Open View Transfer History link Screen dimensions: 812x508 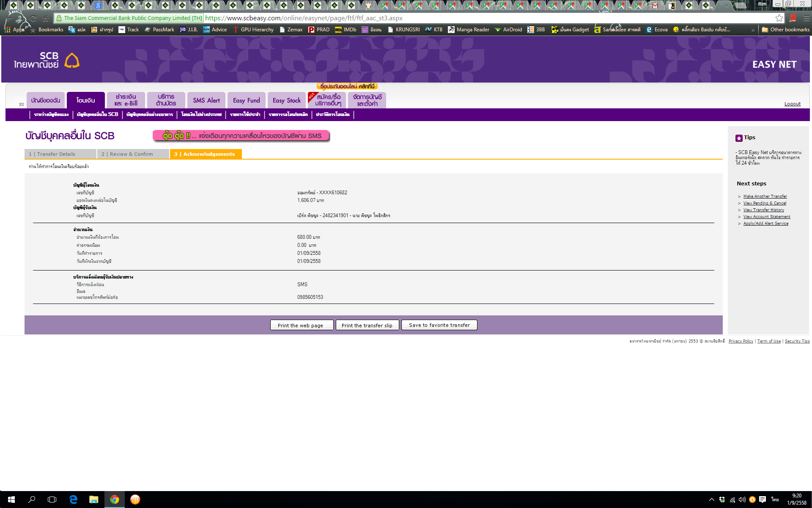763,210
